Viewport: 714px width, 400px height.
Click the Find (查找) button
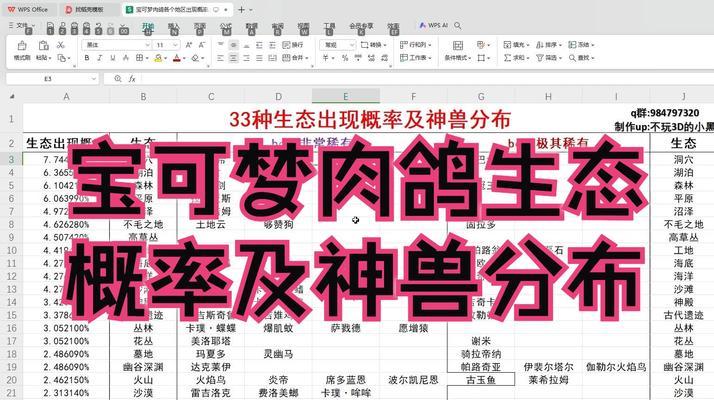coord(581,58)
